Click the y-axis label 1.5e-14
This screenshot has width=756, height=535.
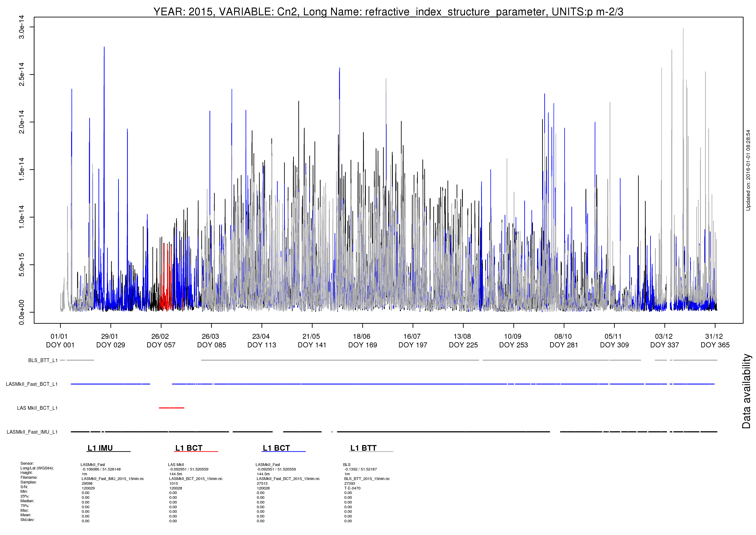click(x=21, y=169)
